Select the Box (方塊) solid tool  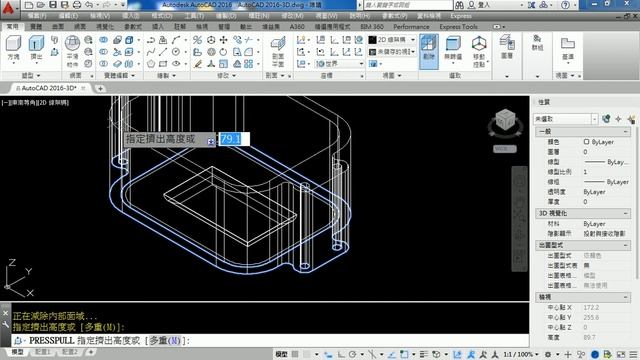point(13,49)
